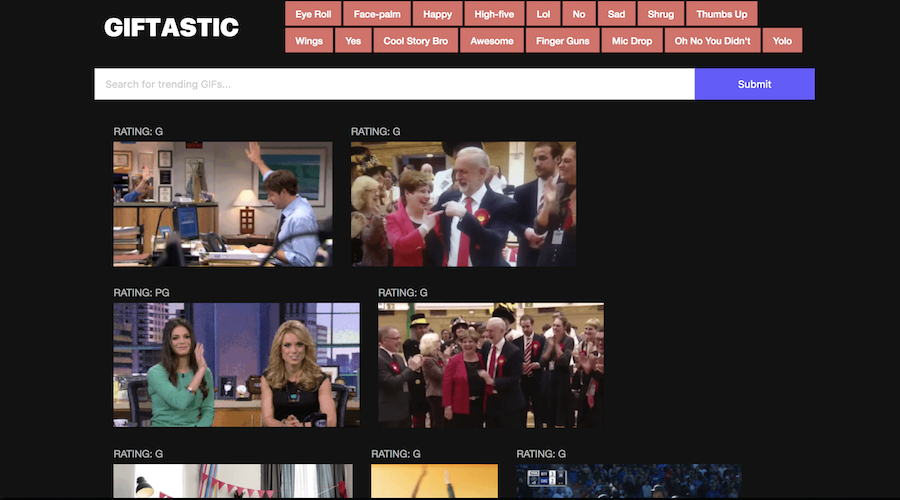
Task: Play the crowd with red rosettes GIF
Action: [491, 365]
